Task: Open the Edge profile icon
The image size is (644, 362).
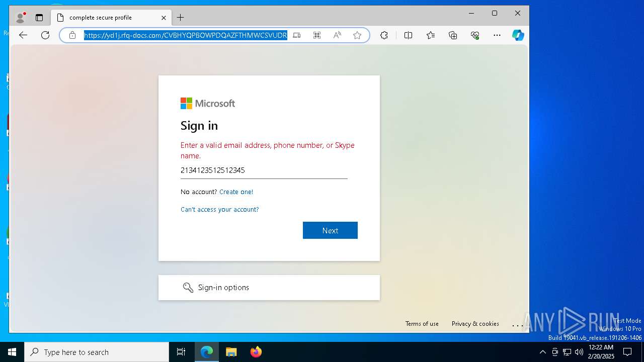Action: [x=21, y=18]
